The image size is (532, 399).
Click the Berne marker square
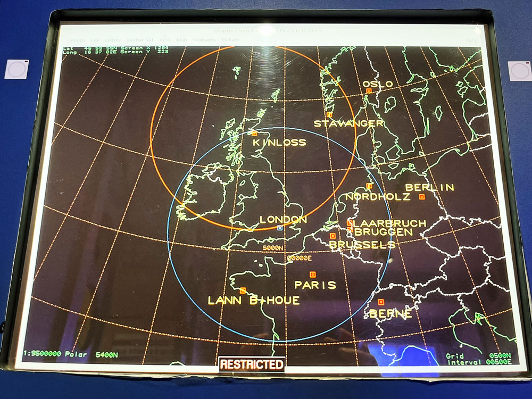tap(380, 302)
